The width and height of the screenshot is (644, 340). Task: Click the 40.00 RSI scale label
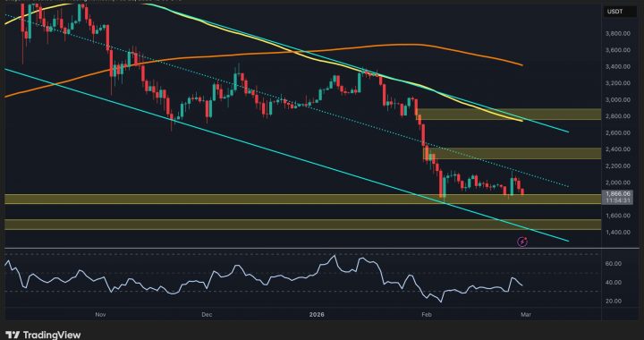[x=614, y=283]
